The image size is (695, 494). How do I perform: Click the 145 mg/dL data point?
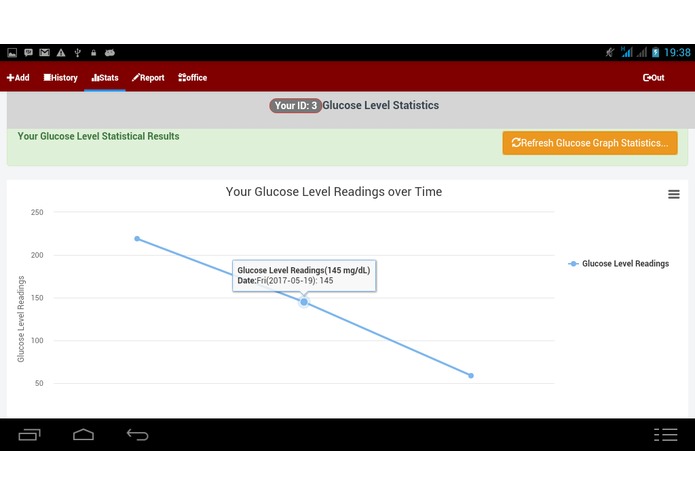click(304, 302)
